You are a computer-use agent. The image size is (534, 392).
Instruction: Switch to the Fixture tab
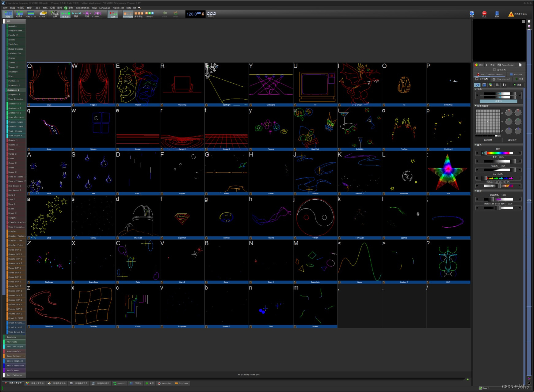516,74
